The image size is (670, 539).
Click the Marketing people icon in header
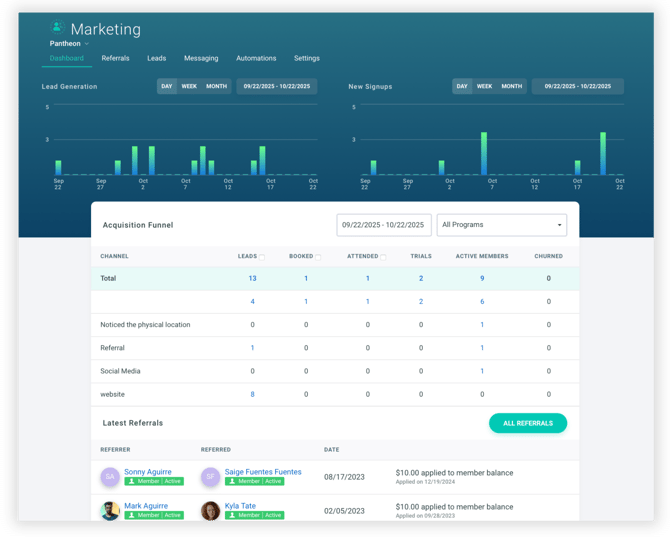coord(57,28)
